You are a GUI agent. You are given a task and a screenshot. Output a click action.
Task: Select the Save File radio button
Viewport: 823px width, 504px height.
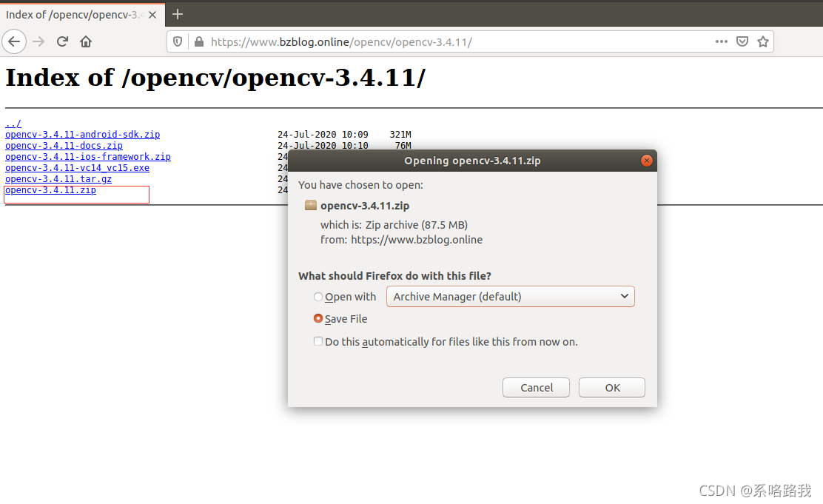[318, 319]
